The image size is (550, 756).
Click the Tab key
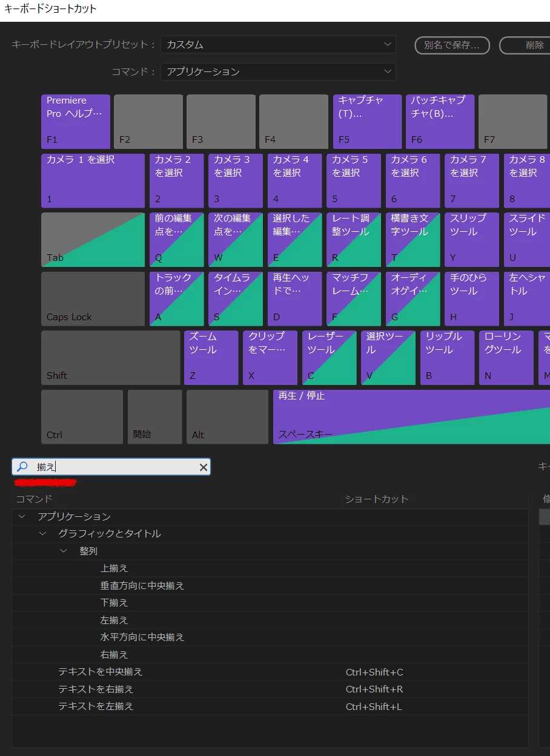click(93, 240)
